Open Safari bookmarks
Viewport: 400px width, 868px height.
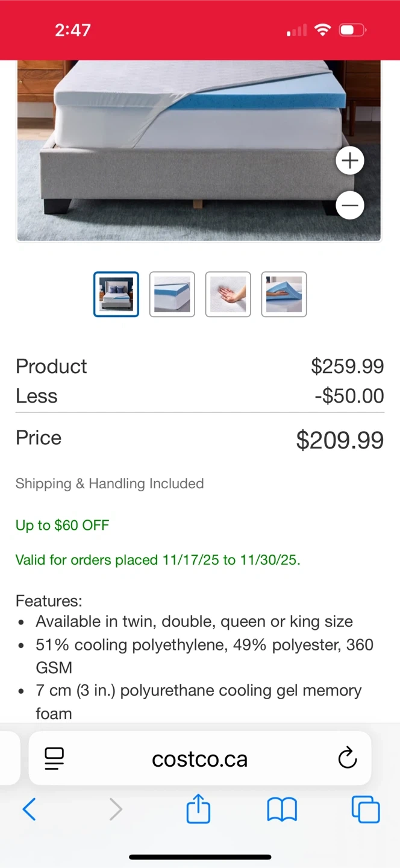282,810
